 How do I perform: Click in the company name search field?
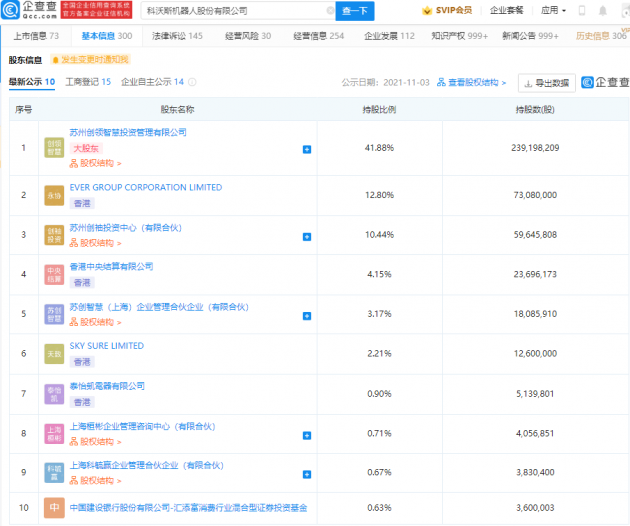pyautogui.click(x=238, y=11)
